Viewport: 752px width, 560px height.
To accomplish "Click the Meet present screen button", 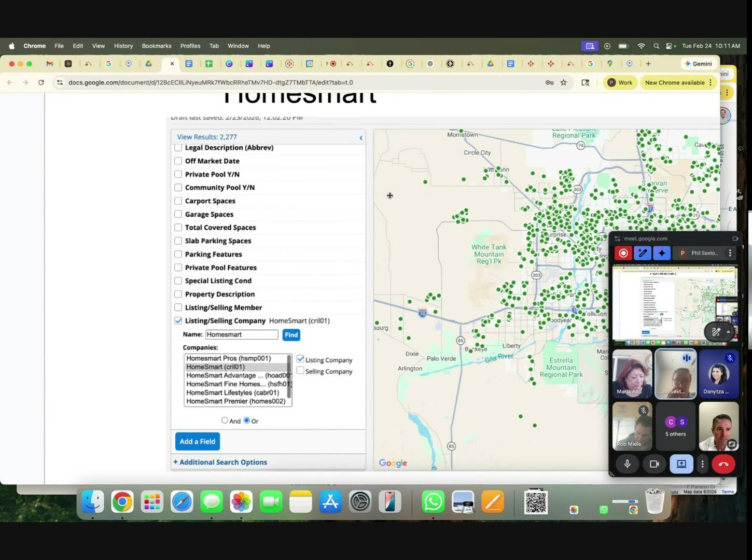I will pos(681,464).
